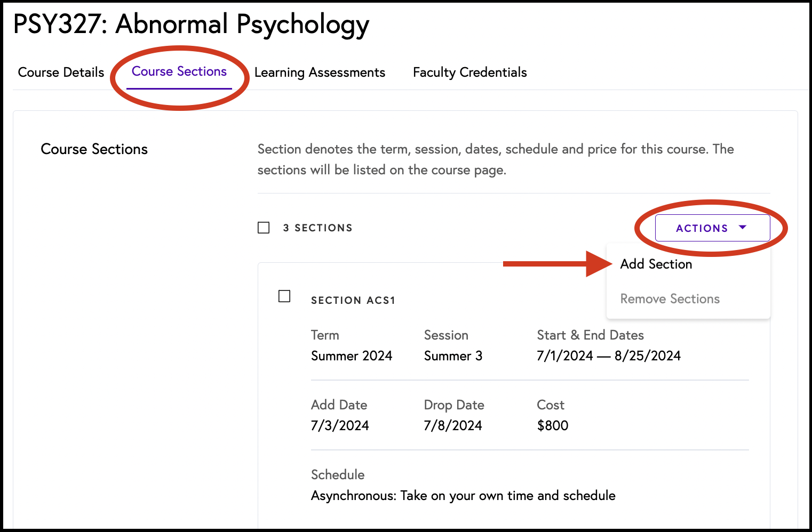812x532 pixels.
Task: Click the "SECTION ACS1" heading
Action: click(353, 300)
